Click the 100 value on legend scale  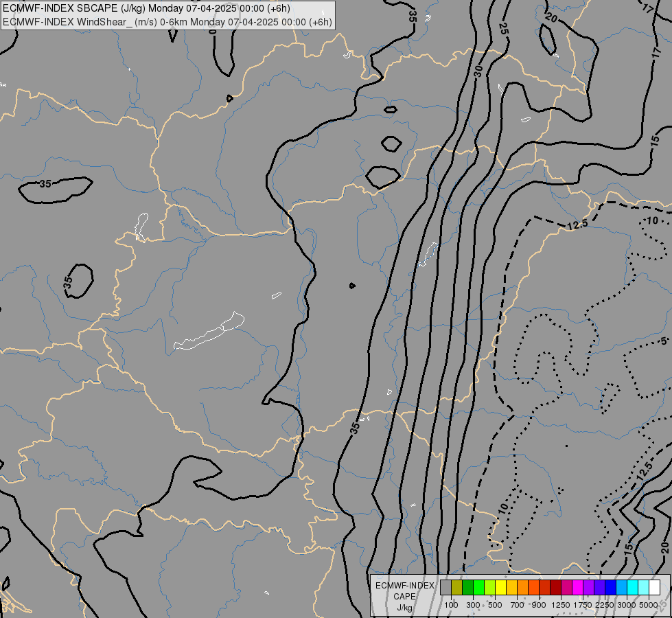tap(451, 605)
